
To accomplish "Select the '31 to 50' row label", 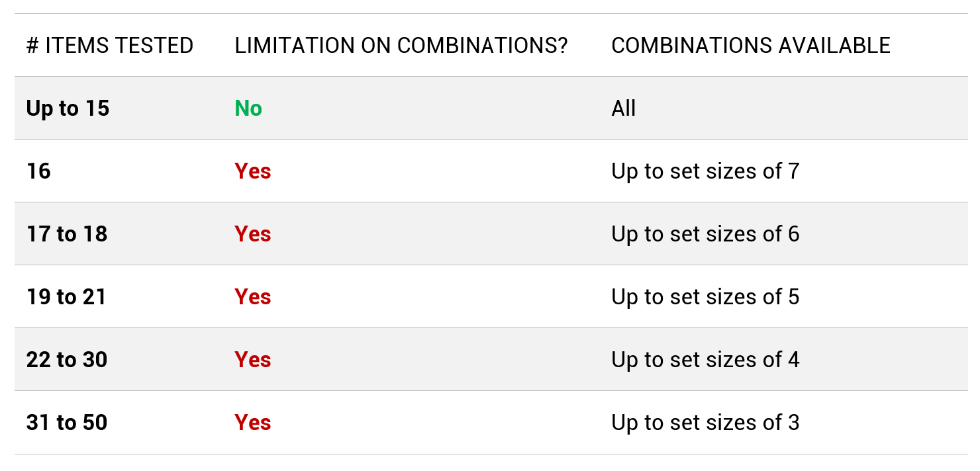I will pos(67,423).
